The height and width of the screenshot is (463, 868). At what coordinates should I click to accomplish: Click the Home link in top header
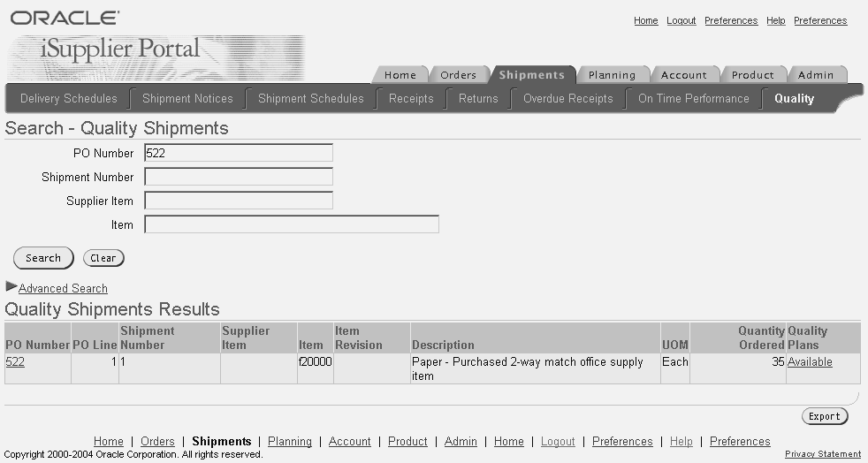[646, 20]
